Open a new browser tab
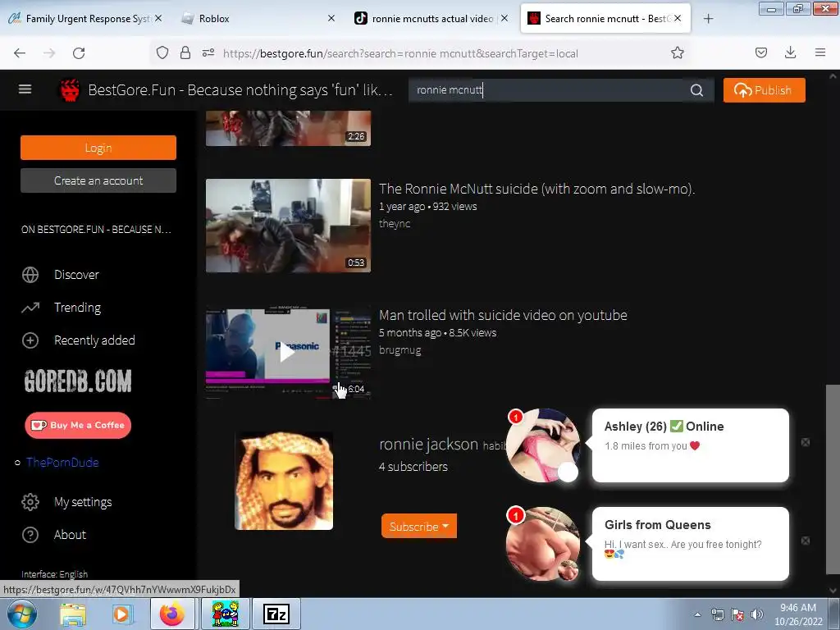 coord(708,19)
